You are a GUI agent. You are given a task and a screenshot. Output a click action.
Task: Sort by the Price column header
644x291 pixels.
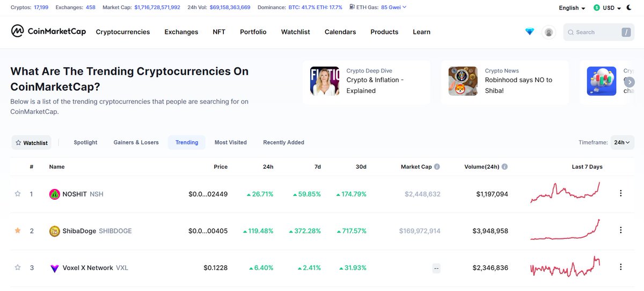221,167
